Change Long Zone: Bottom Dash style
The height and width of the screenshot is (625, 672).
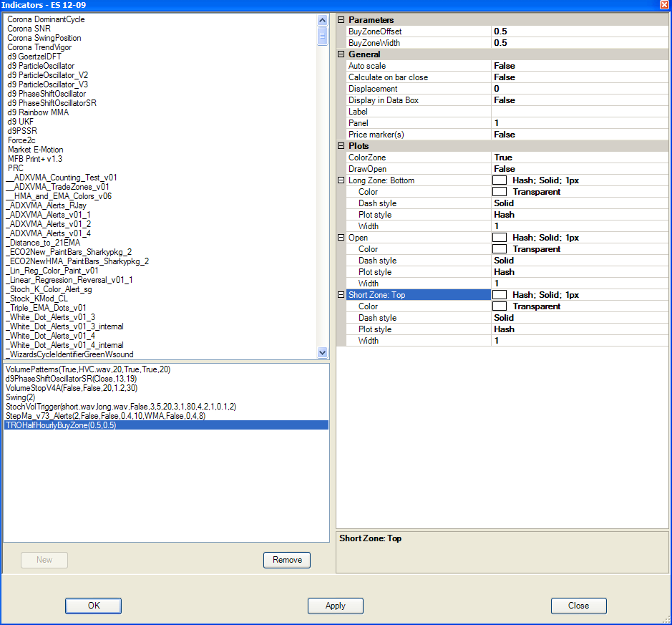pyautogui.click(x=580, y=203)
